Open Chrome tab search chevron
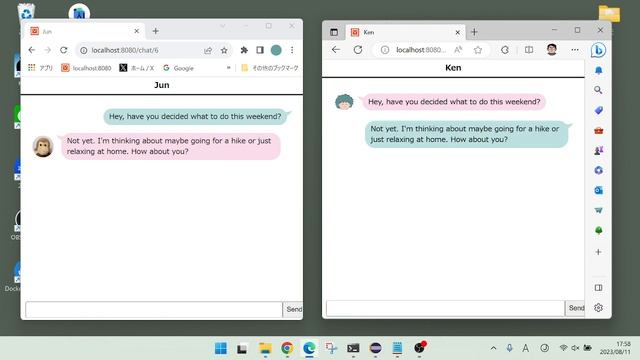 point(222,26)
